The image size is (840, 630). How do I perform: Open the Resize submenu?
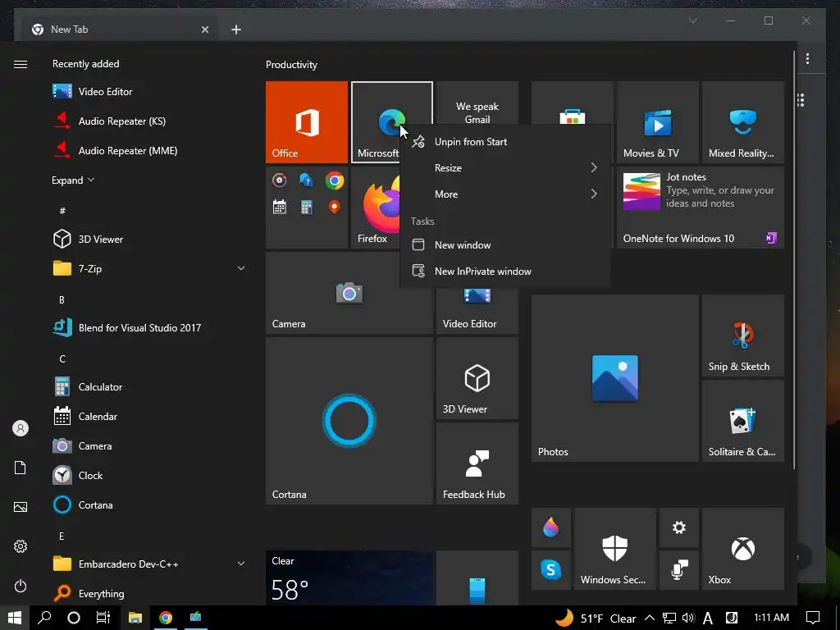(x=505, y=168)
